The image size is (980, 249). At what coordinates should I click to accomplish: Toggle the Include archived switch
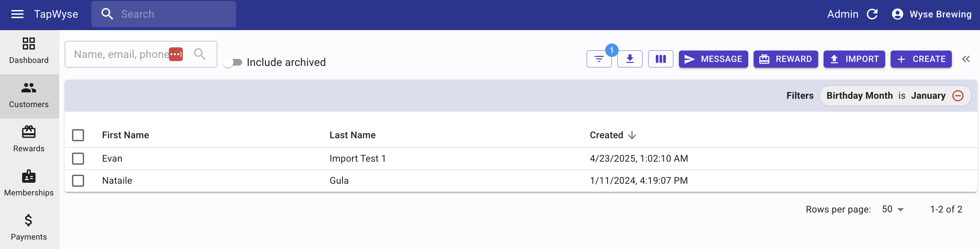point(232,62)
